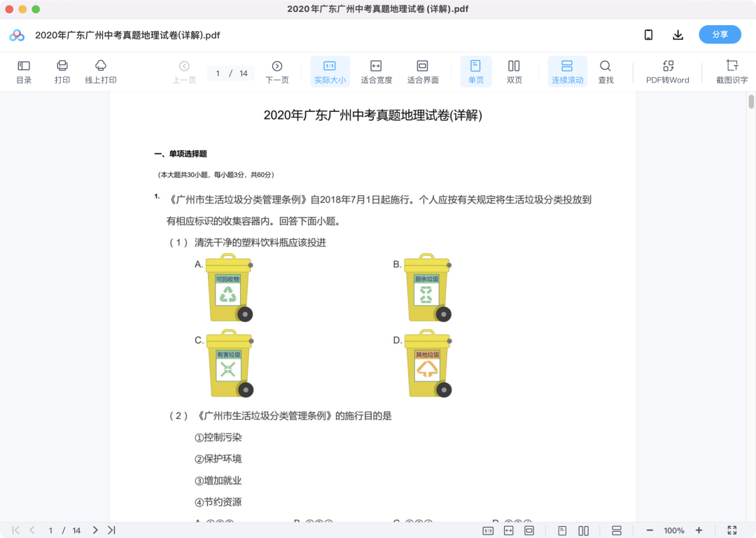
Task: Select option A 可回收物 bin image
Action: tap(230, 288)
